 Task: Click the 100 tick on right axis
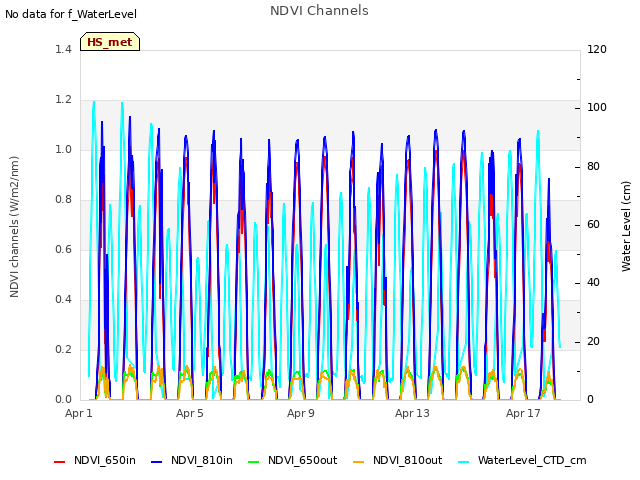[x=597, y=108]
